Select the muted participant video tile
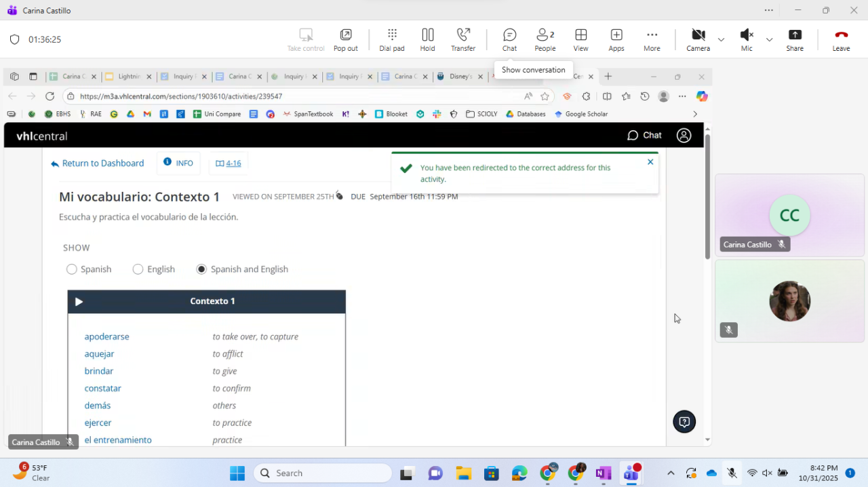The image size is (868, 487). pyautogui.click(x=789, y=300)
